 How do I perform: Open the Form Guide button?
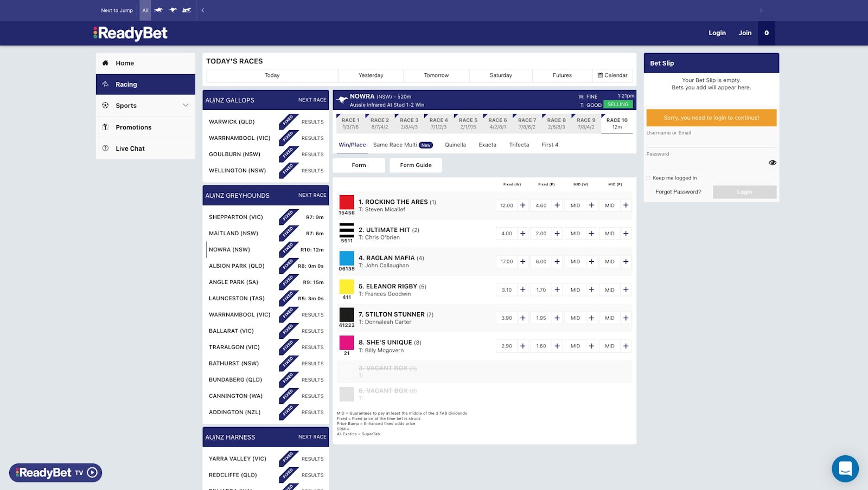click(416, 165)
